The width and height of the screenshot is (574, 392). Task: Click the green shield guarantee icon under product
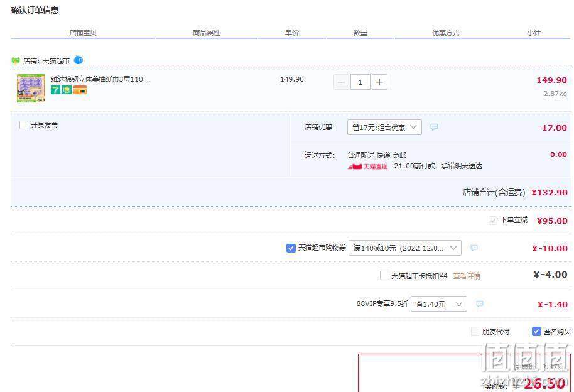click(x=67, y=90)
